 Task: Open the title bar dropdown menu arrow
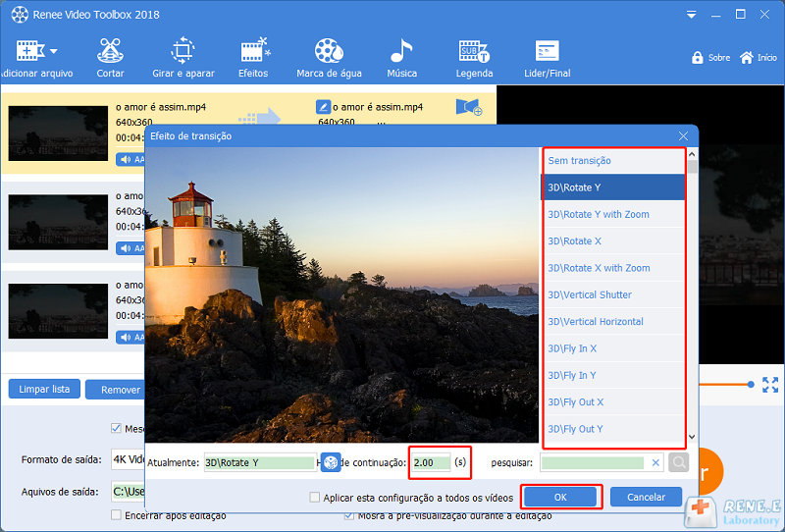click(692, 15)
